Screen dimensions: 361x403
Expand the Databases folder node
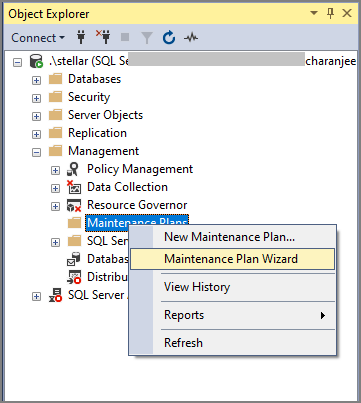click(x=36, y=80)
